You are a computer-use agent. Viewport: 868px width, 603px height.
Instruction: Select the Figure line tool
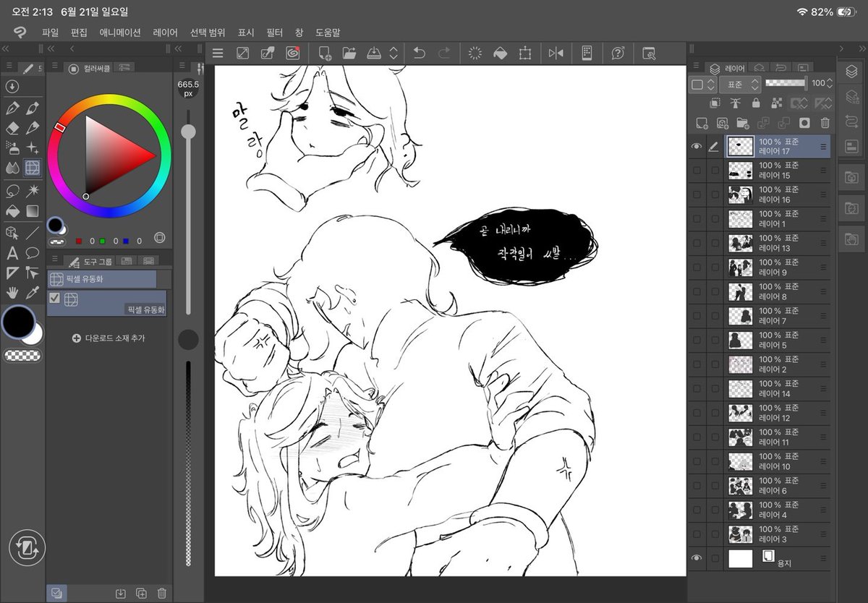click(x=33, y=233)
